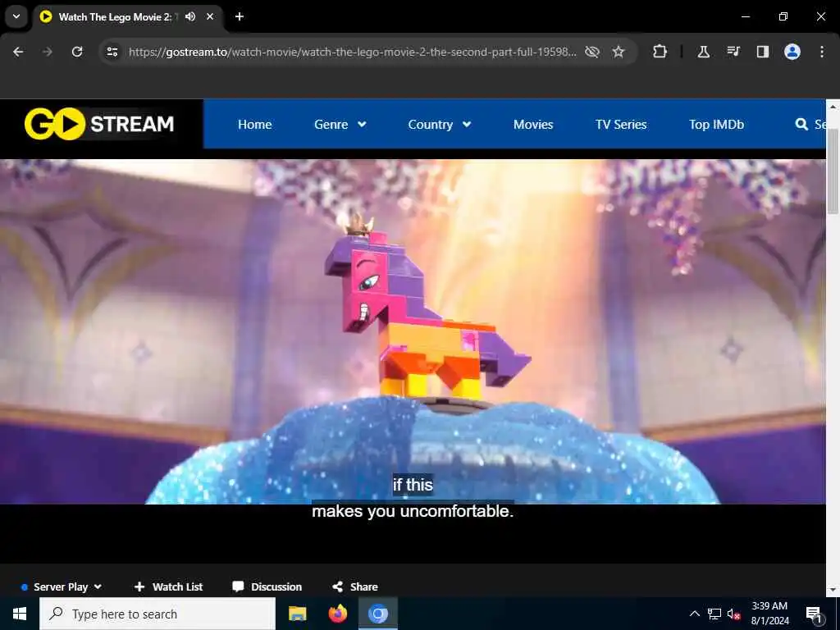Toggle the browser side panel

[762, 52]
